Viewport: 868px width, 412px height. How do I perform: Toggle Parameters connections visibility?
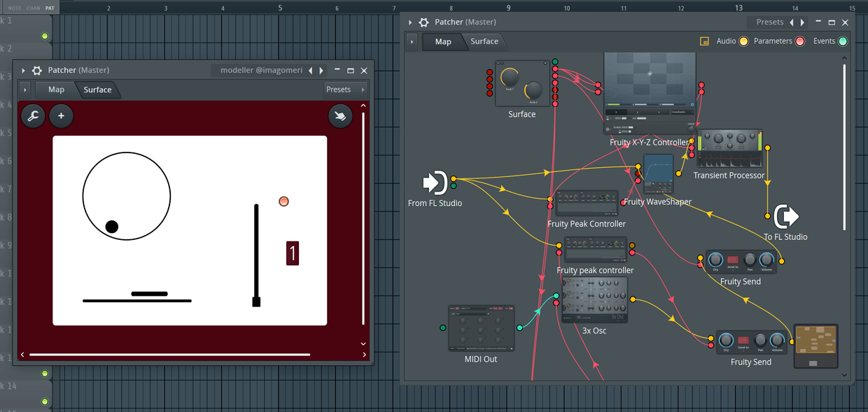[799, 41]
